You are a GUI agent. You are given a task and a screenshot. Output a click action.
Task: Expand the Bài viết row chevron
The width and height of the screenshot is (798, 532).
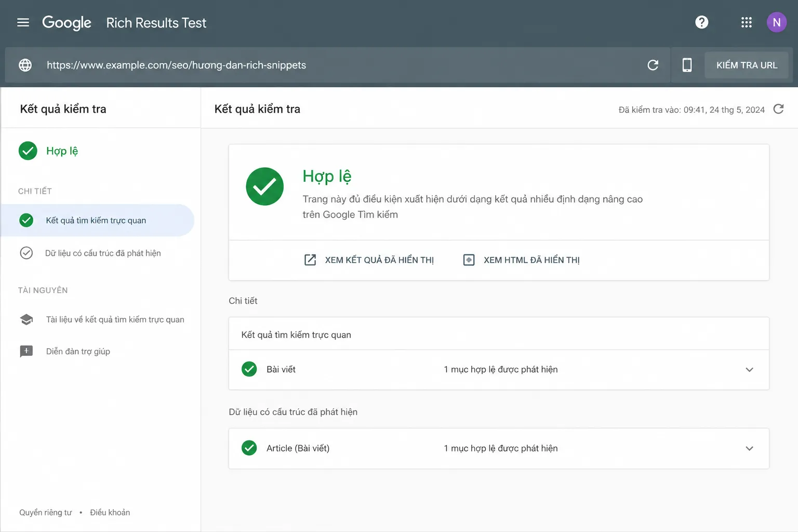pyautogui.click(x=749, y=370)
